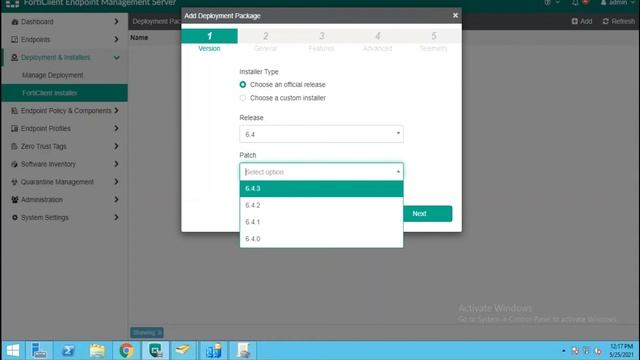Go to wizard step 2 General

click(x=265, y=41)
